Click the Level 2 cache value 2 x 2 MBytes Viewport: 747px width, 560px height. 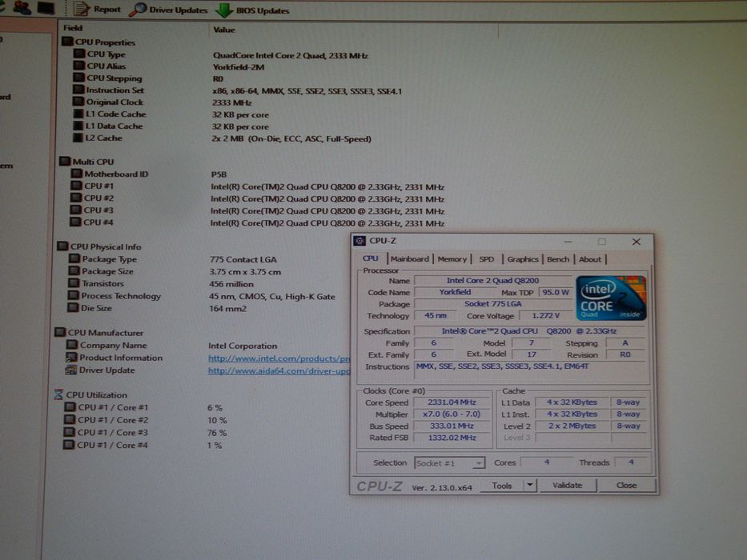click(x=572, y=426)
